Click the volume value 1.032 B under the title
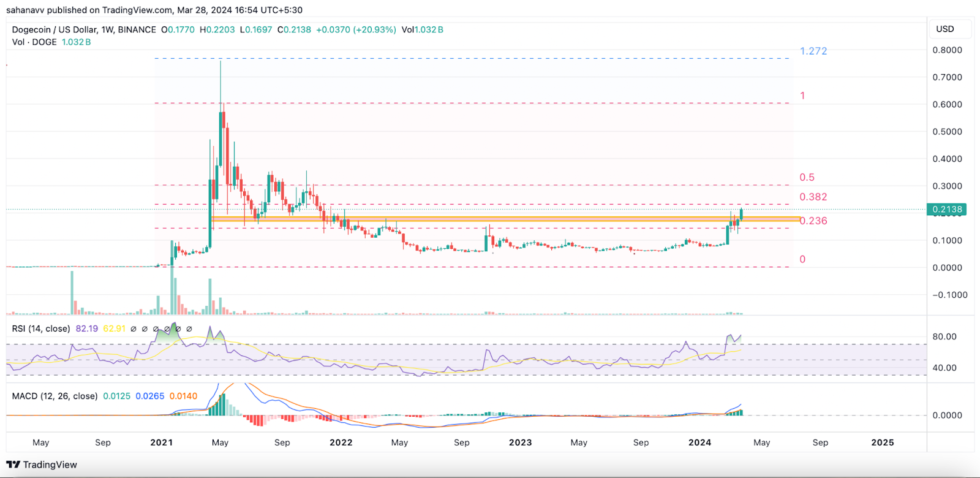Screen dimensions: 980x478 [76, 42]
